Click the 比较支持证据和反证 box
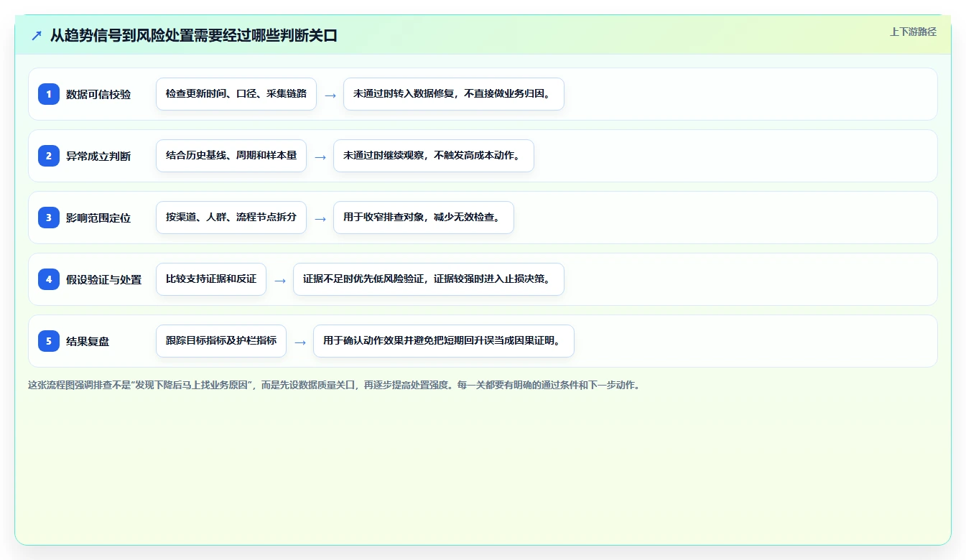Viewport: 966px width, 560px height. [211, 279]
